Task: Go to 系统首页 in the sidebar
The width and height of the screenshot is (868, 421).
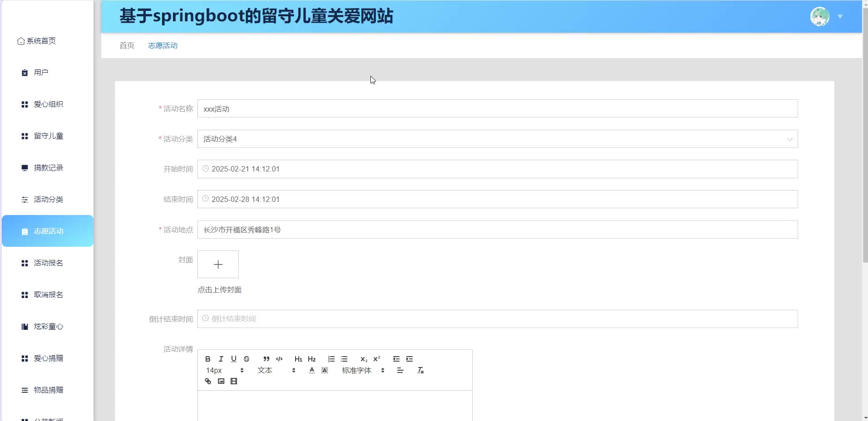Action: pyautogui.click(x=37, y=41)
